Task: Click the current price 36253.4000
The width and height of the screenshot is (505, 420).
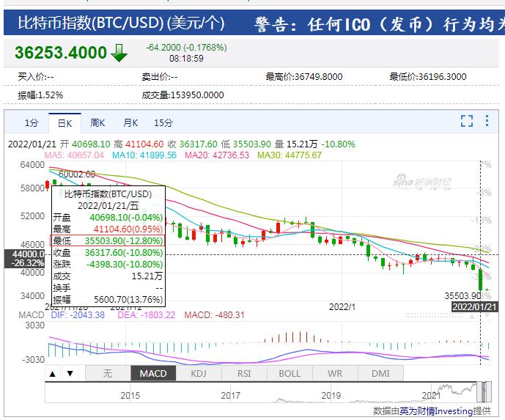Action: 61,53
